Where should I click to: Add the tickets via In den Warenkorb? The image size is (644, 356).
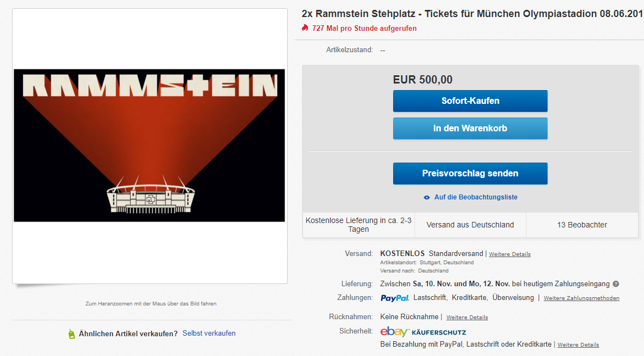point(470,129)
